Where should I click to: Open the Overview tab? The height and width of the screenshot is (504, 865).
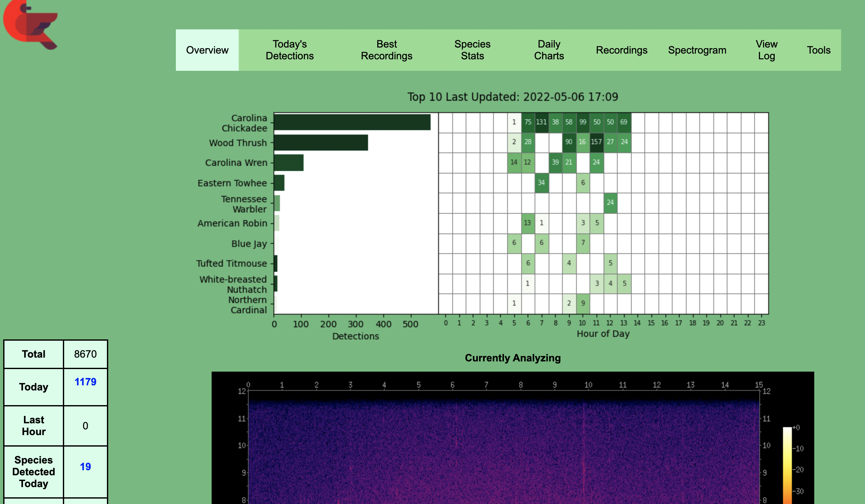pyautogui.click(x=207, y=50)
